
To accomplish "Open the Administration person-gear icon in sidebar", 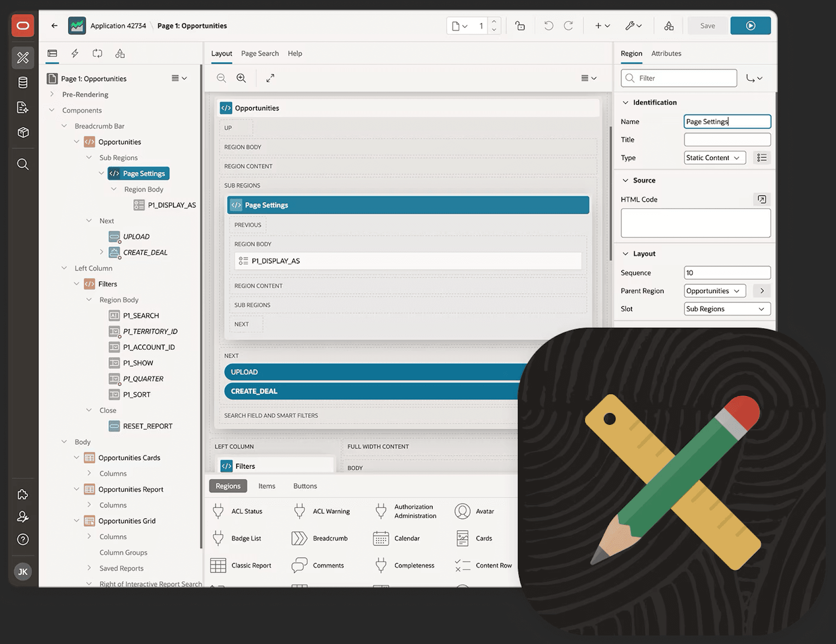I will pos(23,517).
